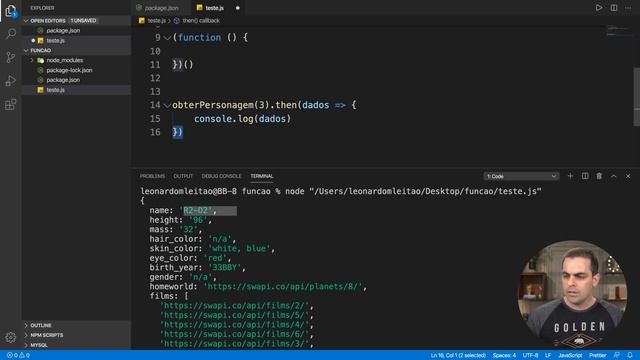The image size is (640, 360).
Task: Change end of line sequence LF
Action: (x=548, y=355)
